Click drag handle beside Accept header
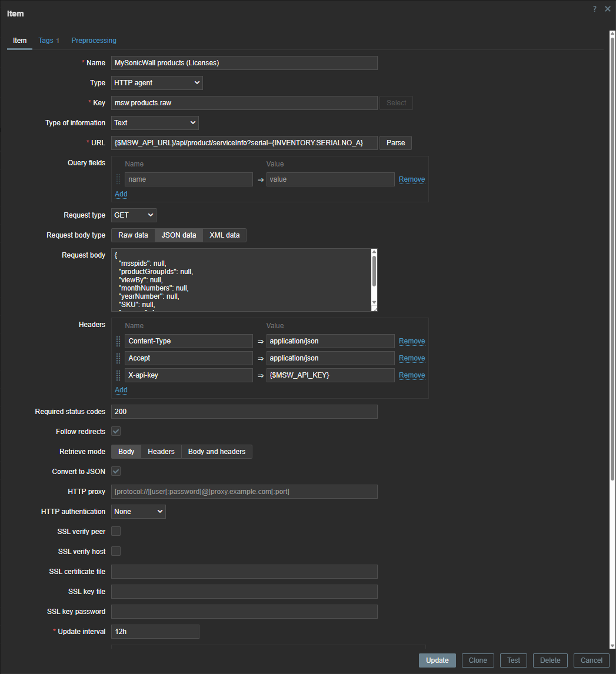The width and height of the screenshot is (616, 674). (x=118, y=358)
